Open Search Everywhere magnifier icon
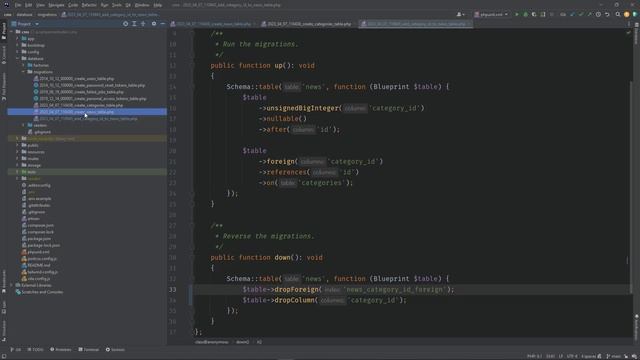640x360 pixels. click(618, 14)
